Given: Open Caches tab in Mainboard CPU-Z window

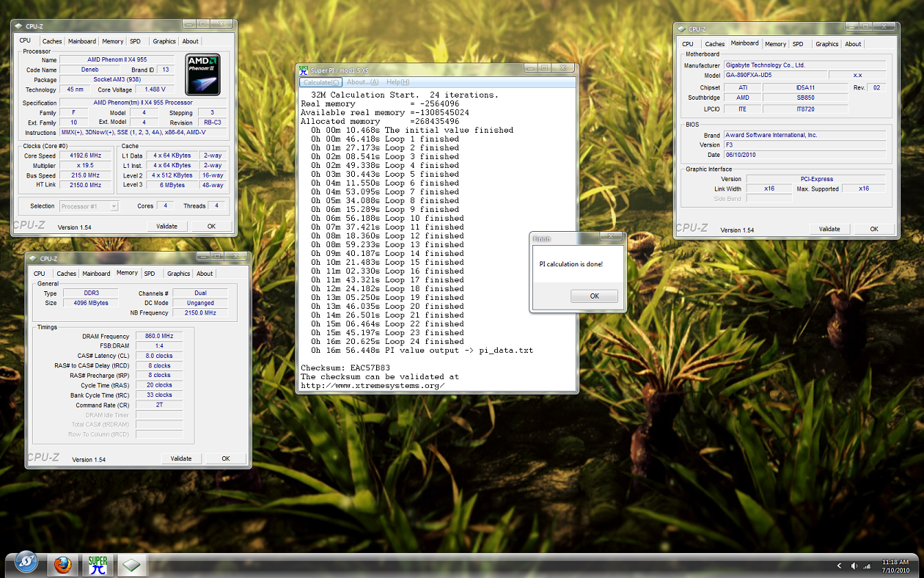Looking at the screenshot, I should (x=715, y=44).
